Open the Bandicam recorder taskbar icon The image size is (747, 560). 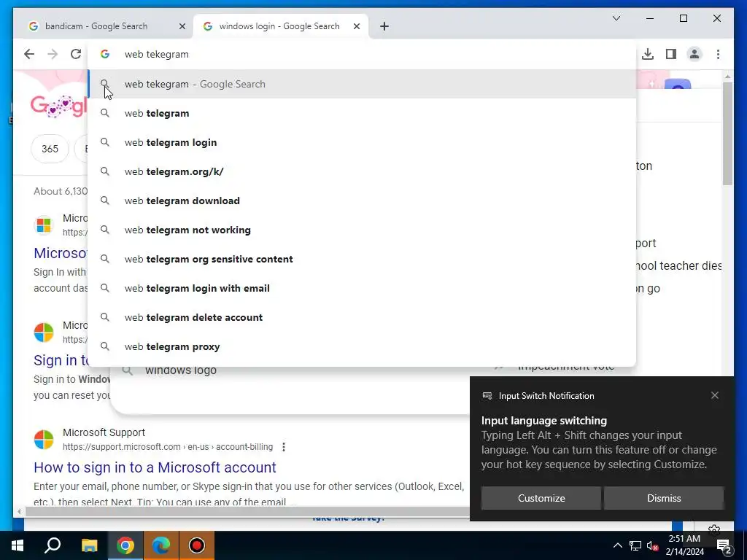(197, 545)
